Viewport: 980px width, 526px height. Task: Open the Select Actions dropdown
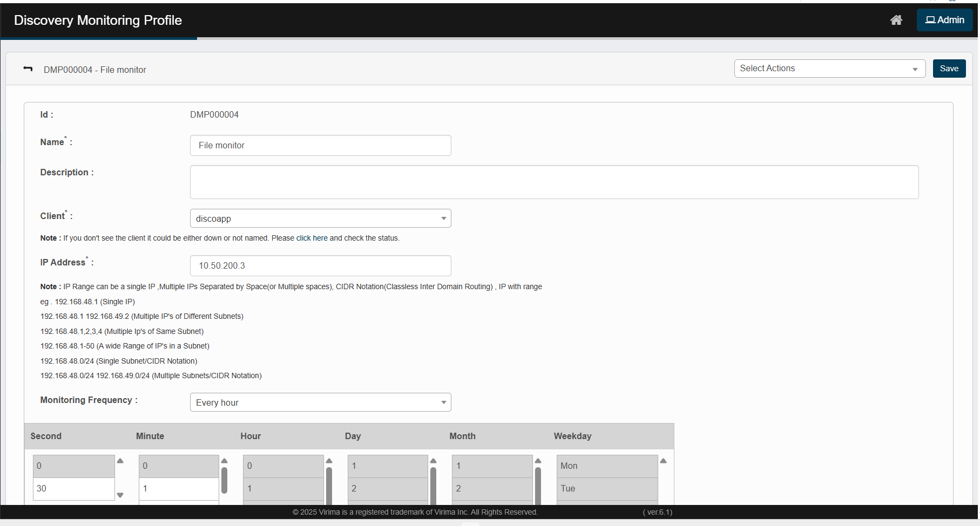click(x=829, y=69)
